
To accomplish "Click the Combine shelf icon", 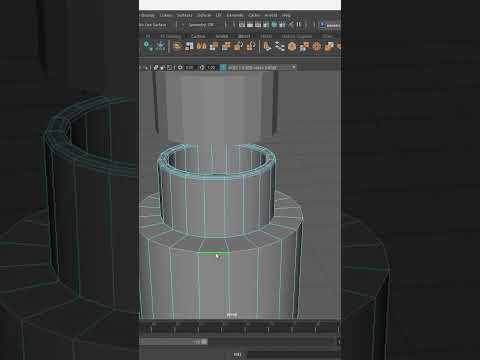I will click(x=177, y=46).
